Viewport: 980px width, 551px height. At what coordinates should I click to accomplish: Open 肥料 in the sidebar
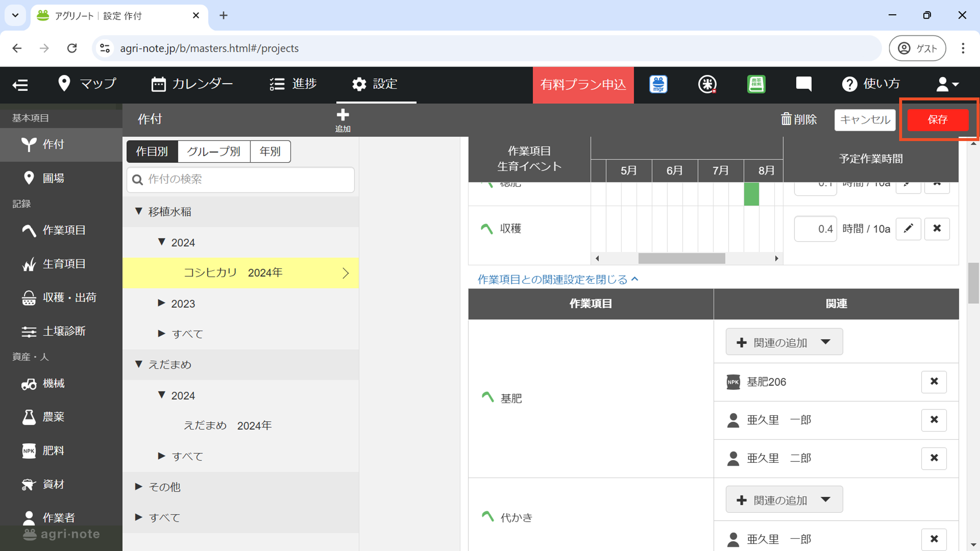pos(61,451)
